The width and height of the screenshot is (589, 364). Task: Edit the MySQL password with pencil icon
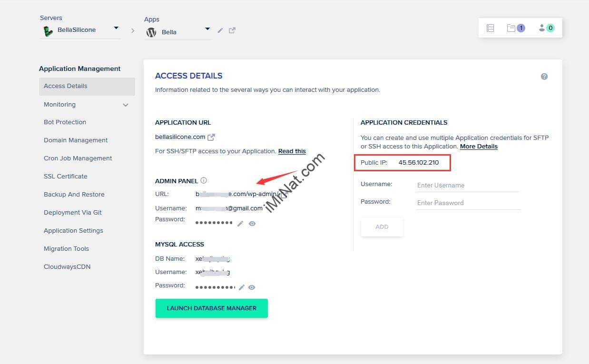[242, 287]
